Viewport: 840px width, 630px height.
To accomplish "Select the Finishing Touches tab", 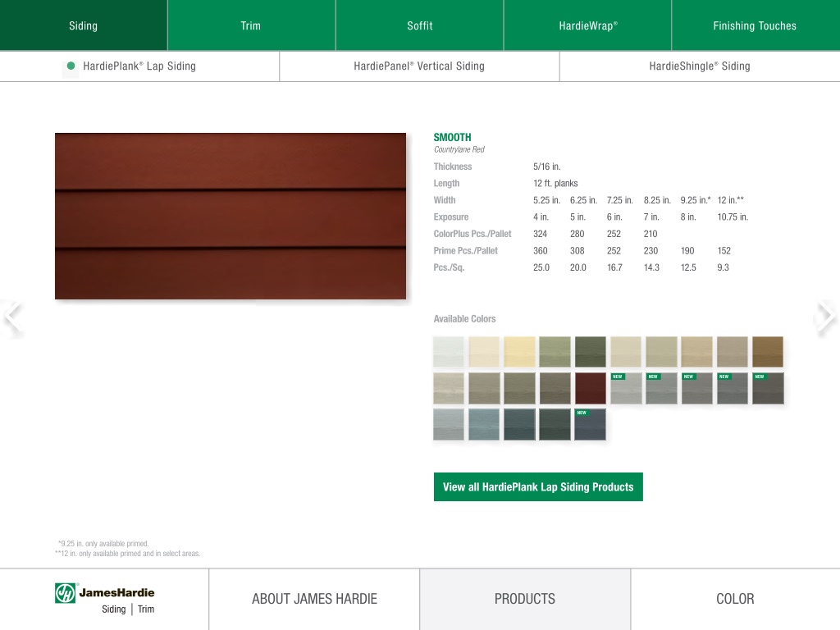I will tap(756, 25).
